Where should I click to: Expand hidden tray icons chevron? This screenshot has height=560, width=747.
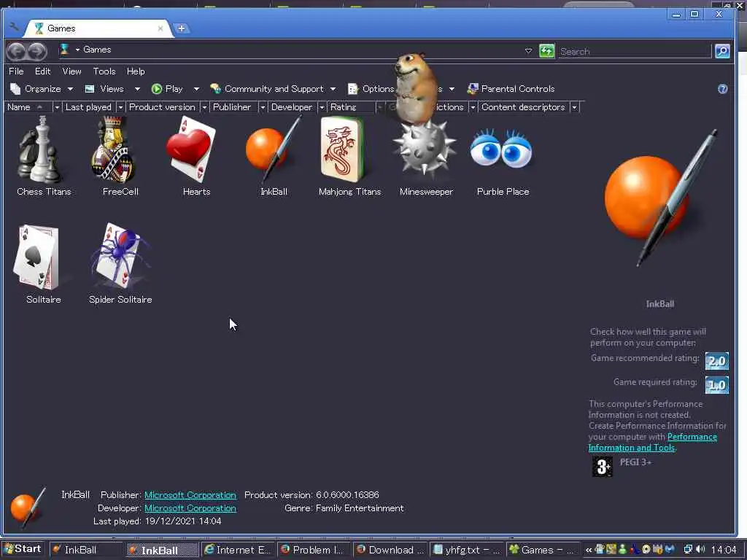[x=589, y=550]
